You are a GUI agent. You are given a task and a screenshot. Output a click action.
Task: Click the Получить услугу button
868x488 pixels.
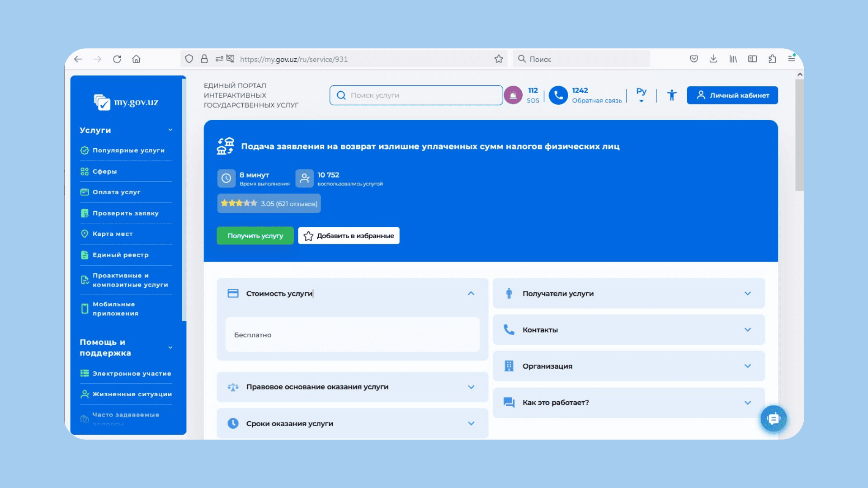pos(255,236)
